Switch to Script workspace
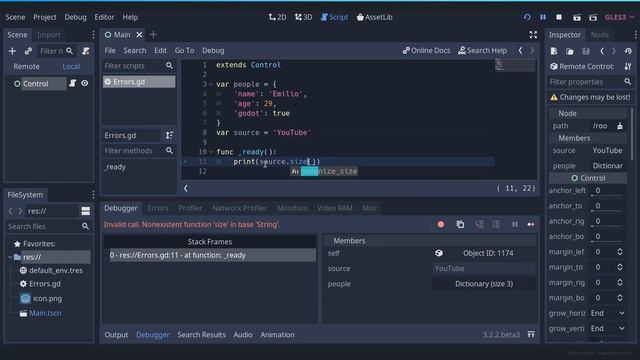Screen dimensions: 640x360 (x=334, y=17)
